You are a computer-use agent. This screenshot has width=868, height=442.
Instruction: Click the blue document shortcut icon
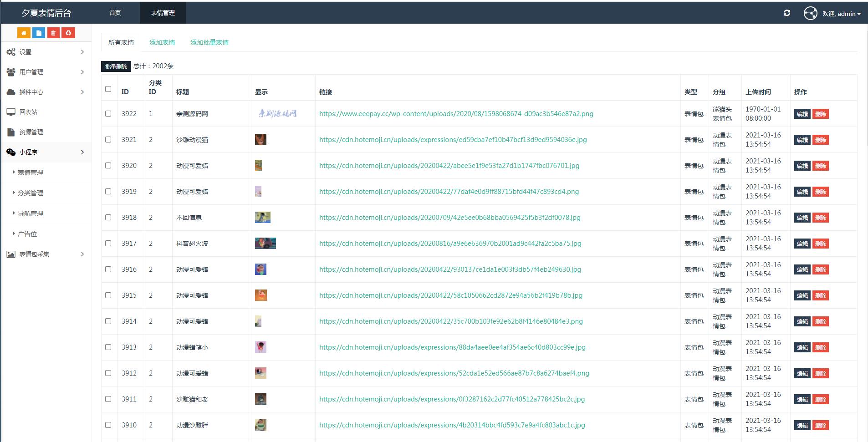coord(39,33)
